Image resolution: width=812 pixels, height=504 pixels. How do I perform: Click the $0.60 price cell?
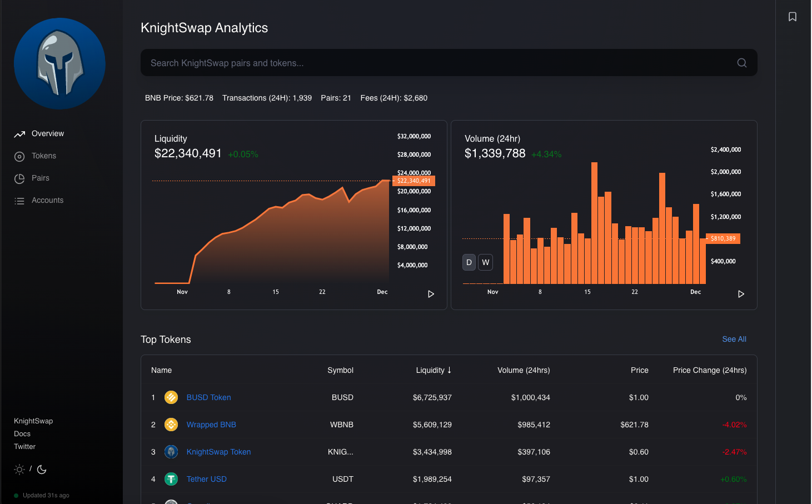click(x=639, y=452)
